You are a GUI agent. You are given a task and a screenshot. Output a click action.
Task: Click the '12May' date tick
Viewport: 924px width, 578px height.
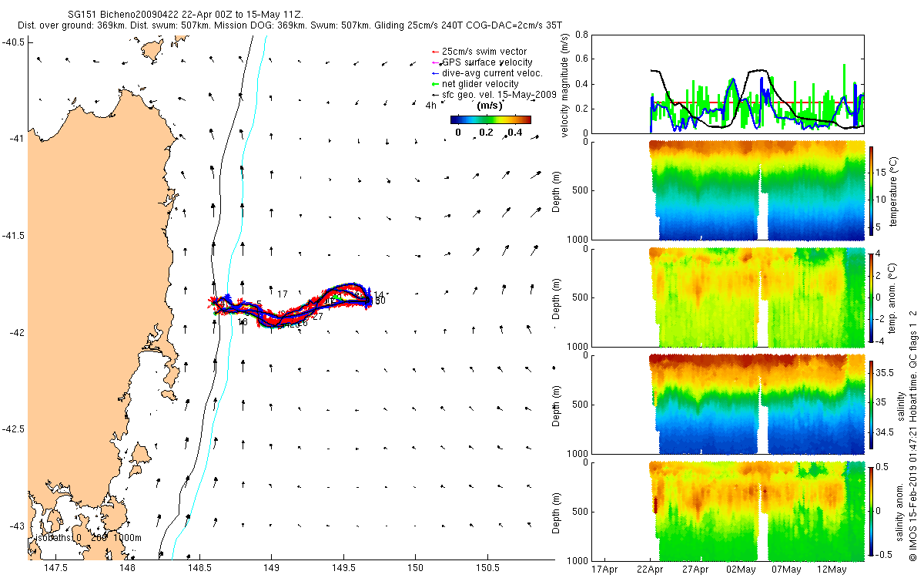coord(831,569)
